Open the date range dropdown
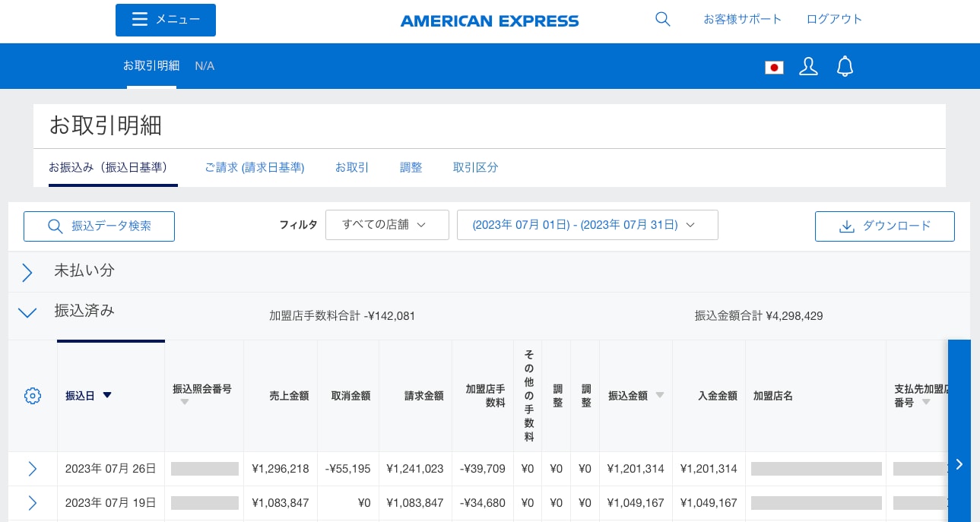The image size is (980, 522). [x=587, y=225]
